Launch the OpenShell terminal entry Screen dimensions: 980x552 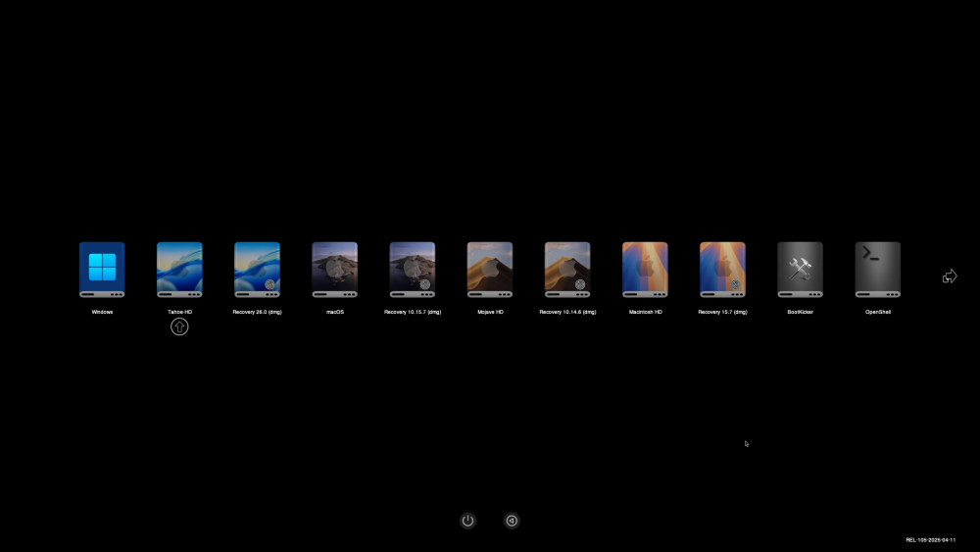(x=877, y=270)
